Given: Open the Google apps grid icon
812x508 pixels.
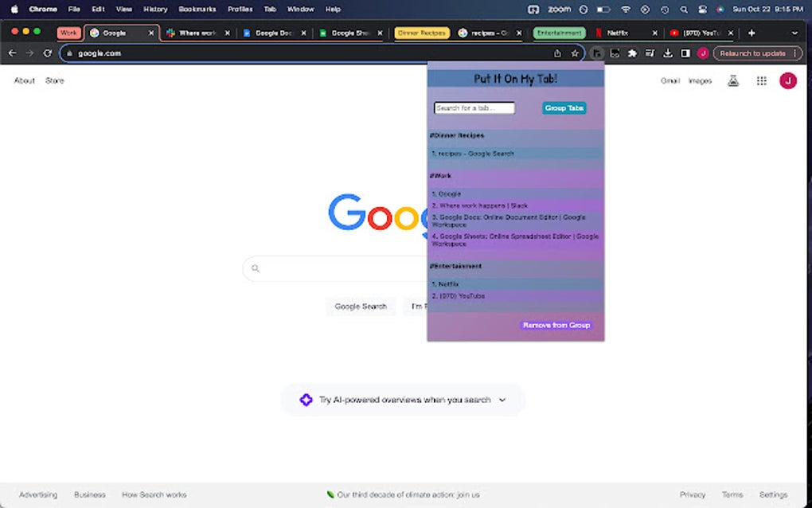Looking at the screenshot, I should tap(761, 80).
